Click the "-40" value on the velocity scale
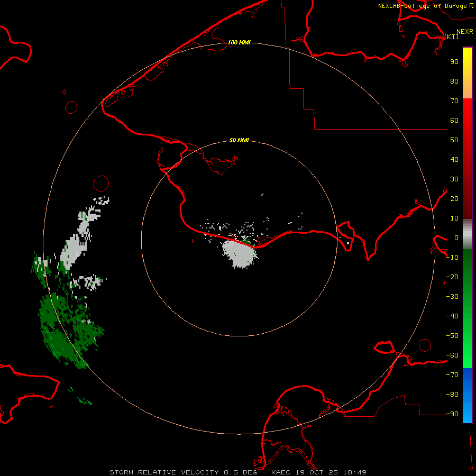 click(x=452, y=316)
